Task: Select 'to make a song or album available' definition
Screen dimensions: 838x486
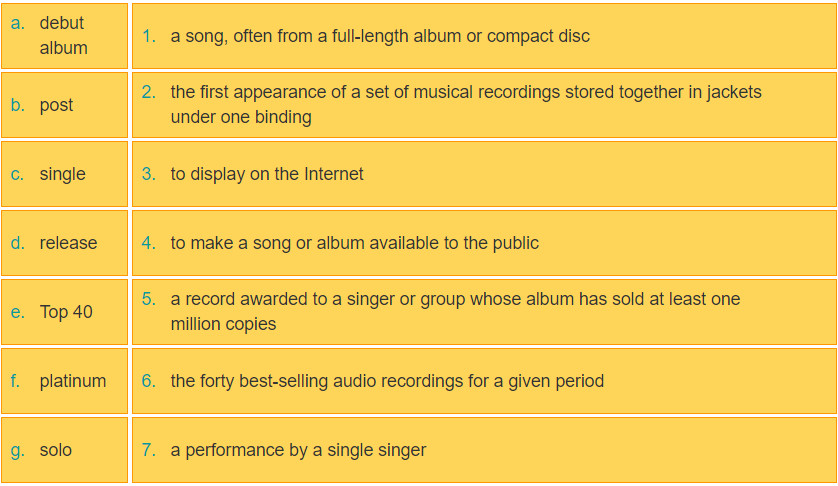Action: (354, 243)
